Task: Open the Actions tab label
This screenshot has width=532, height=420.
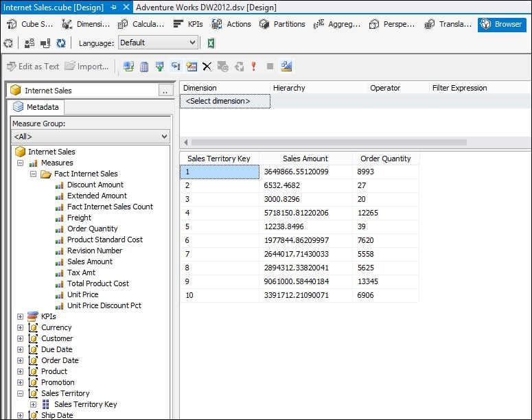Action: pos(239,24)
